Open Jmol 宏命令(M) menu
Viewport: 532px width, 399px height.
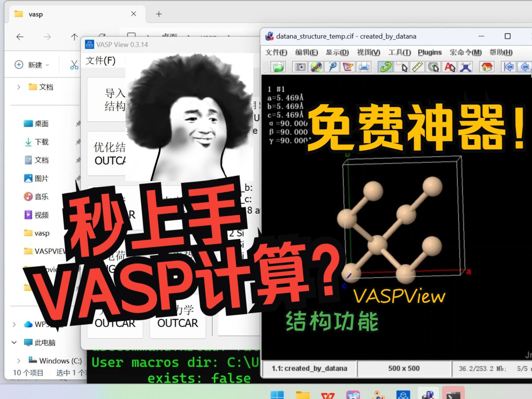pos(465,52)
